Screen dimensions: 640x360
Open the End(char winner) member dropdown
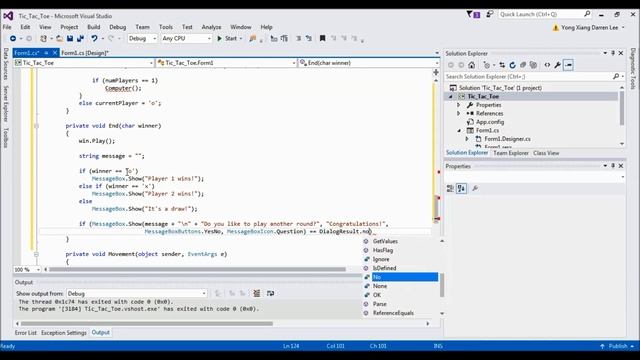[369, 63]
